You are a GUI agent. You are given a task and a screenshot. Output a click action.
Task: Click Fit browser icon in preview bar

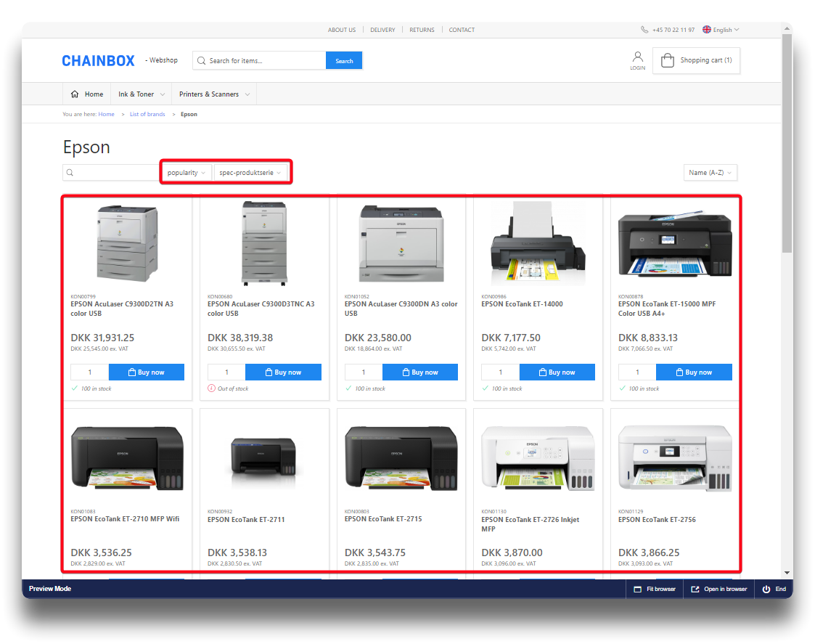637,589
